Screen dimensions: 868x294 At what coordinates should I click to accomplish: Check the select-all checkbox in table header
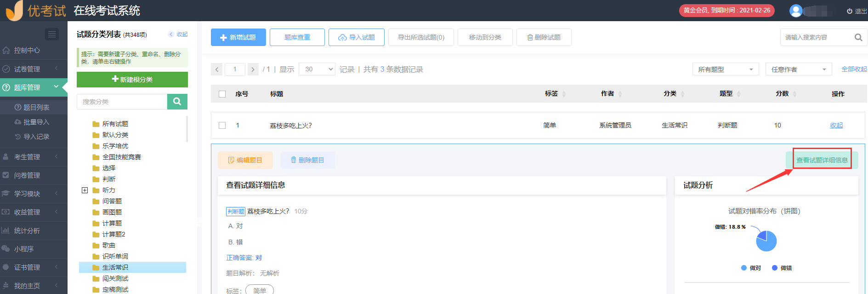[222, 94]
